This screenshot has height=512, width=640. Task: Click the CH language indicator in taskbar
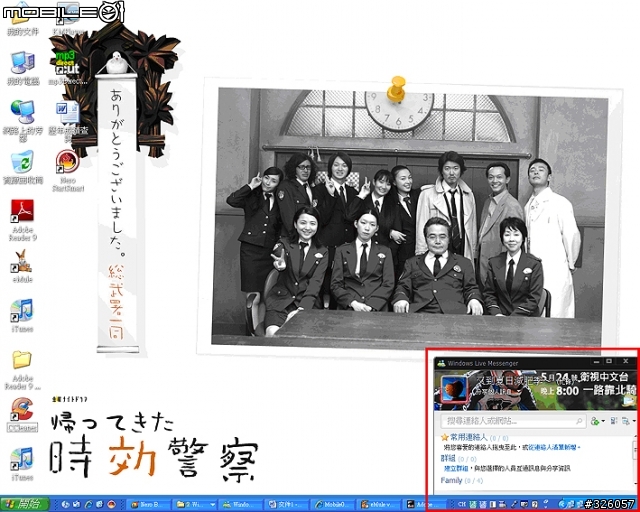[462, 505]
